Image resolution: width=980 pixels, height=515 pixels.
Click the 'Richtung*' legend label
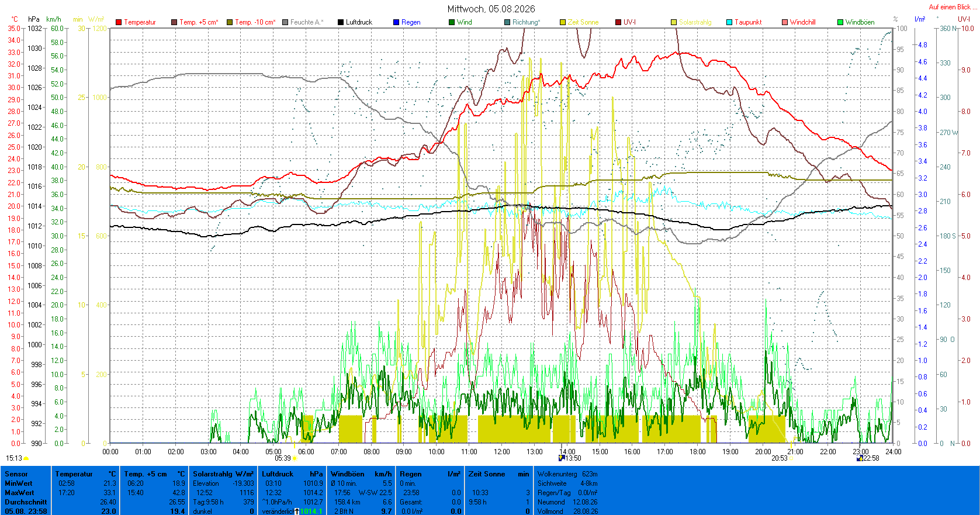point(527,22)
